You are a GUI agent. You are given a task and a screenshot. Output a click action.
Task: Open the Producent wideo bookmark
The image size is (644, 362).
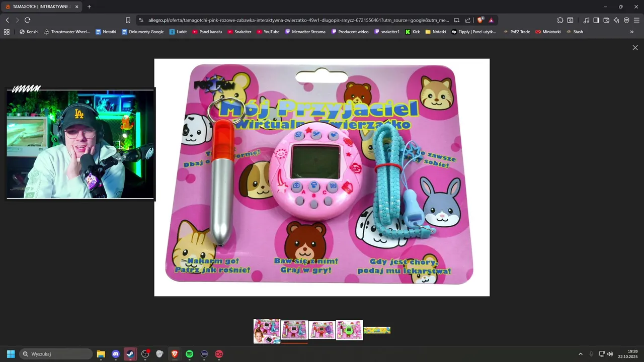(x=350, y=32)
